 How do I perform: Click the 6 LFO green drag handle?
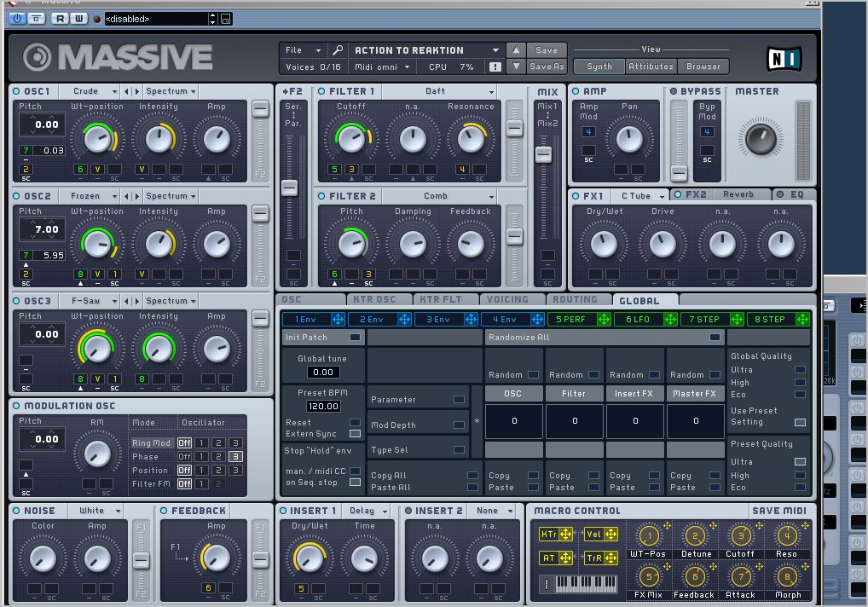(x=670, y=320)
